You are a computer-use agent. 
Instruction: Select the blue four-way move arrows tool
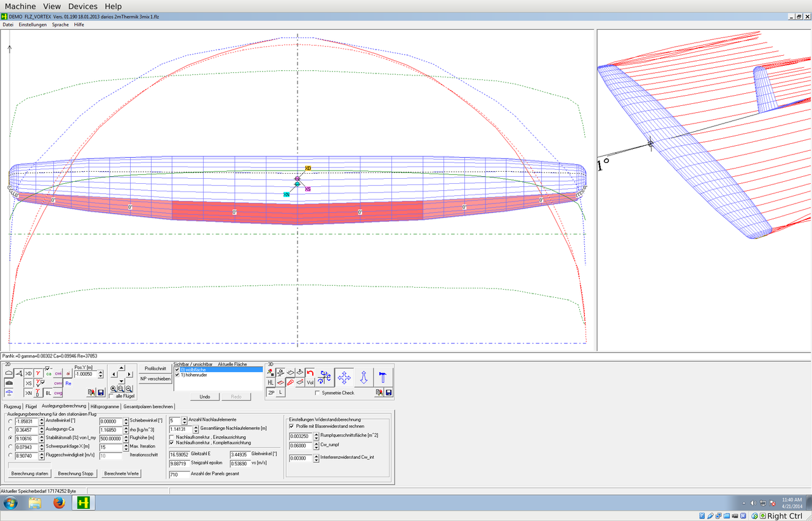click(344, 378)
